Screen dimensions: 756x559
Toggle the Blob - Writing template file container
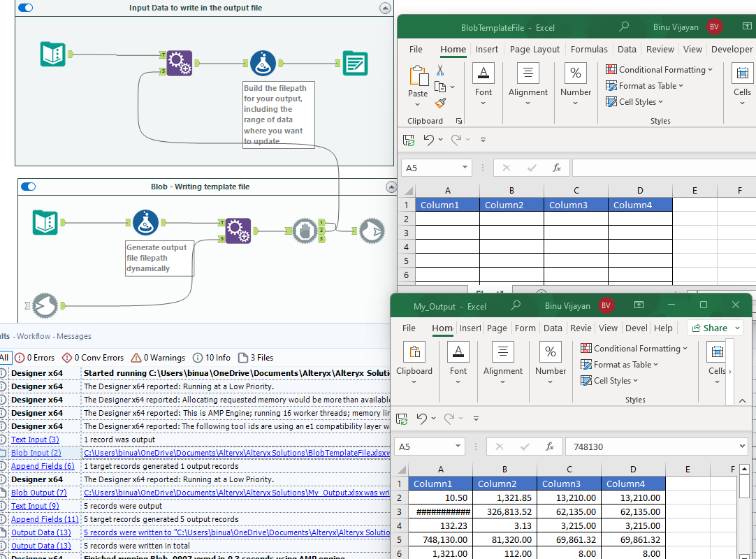(28, 187)
